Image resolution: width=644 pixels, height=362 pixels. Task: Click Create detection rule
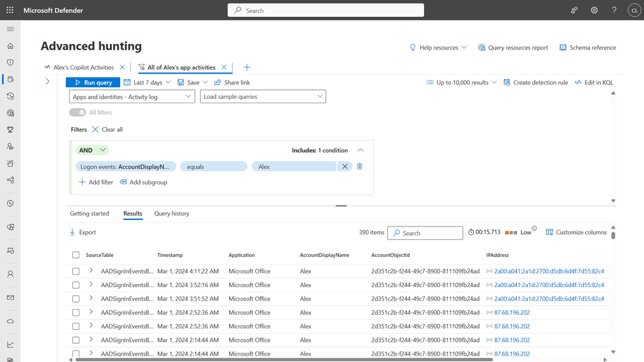(536, 82)
